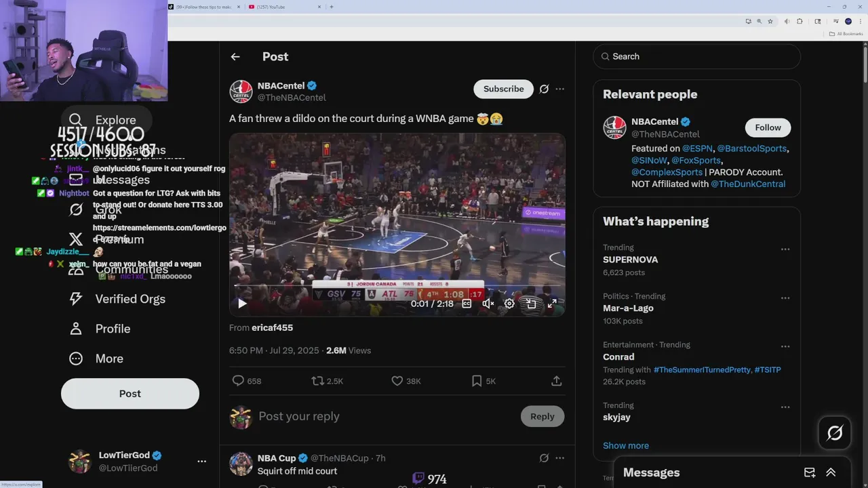Bookmark this page with the star icon
The height and width of the screenshot is (488, 868).
(x=770, y=21)
